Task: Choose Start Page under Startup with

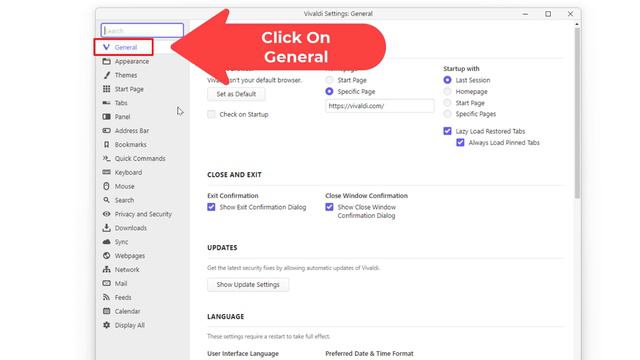Action: [447, 103]
